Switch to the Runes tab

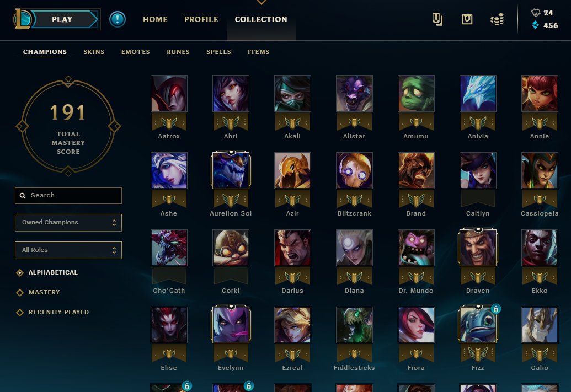[x=178, y=52]
